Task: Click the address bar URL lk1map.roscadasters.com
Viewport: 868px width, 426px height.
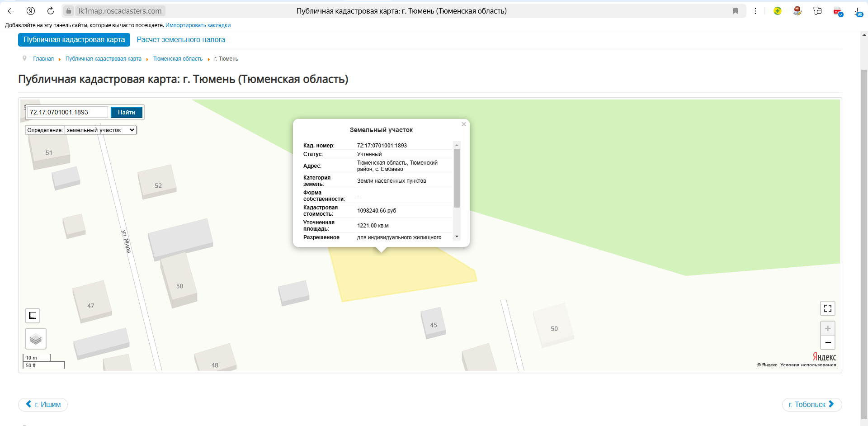Action: (x=120, y=11)
